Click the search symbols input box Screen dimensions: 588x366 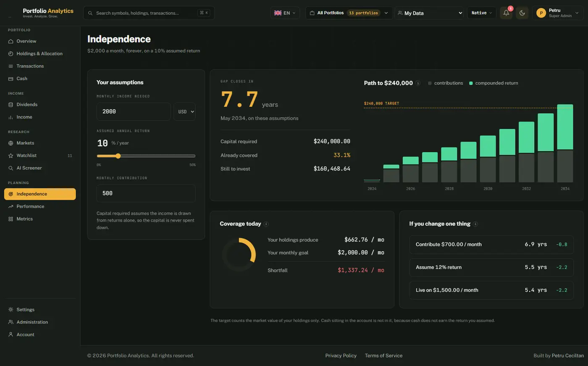click(149, 13)
